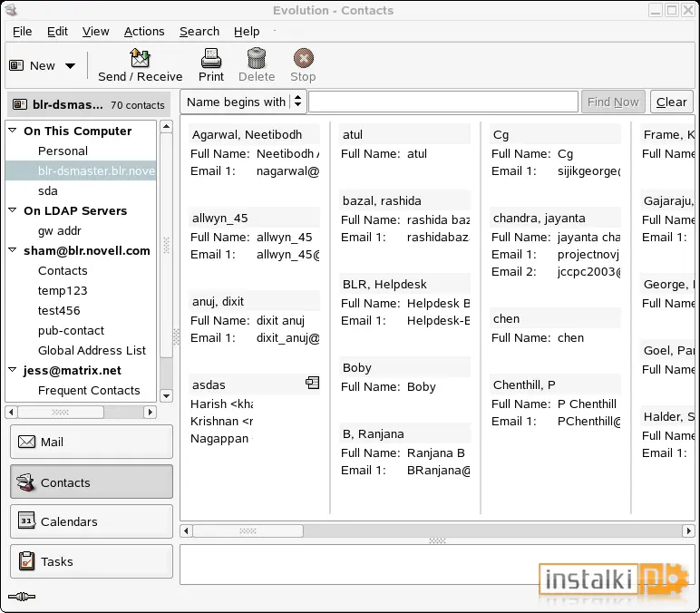Open the Search menu
The height and width of the screenshot is (613, 700).
(x=199, y=31)
